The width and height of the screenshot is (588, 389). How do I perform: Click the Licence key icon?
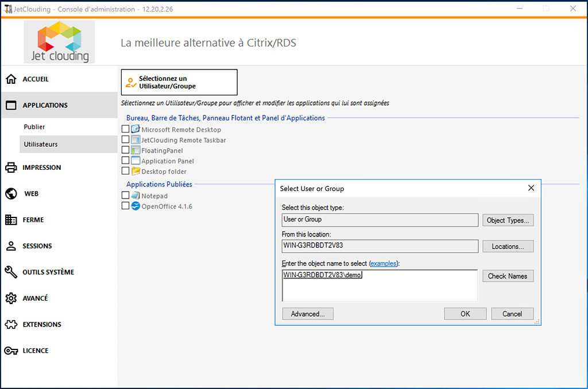point(11,351)
